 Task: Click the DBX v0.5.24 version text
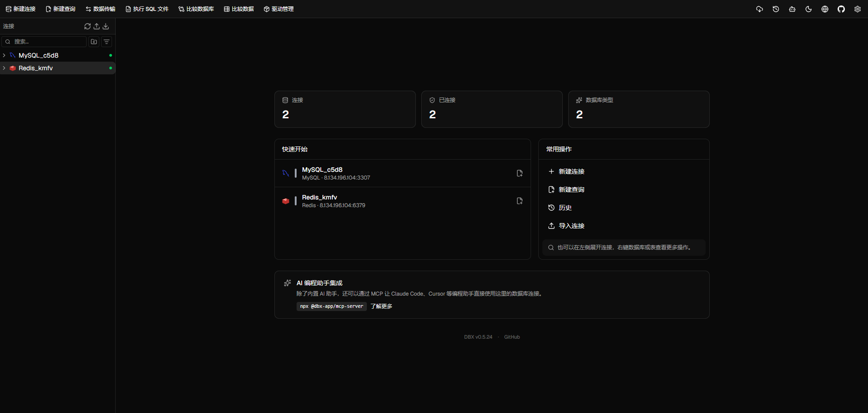(x=478, y=337)
